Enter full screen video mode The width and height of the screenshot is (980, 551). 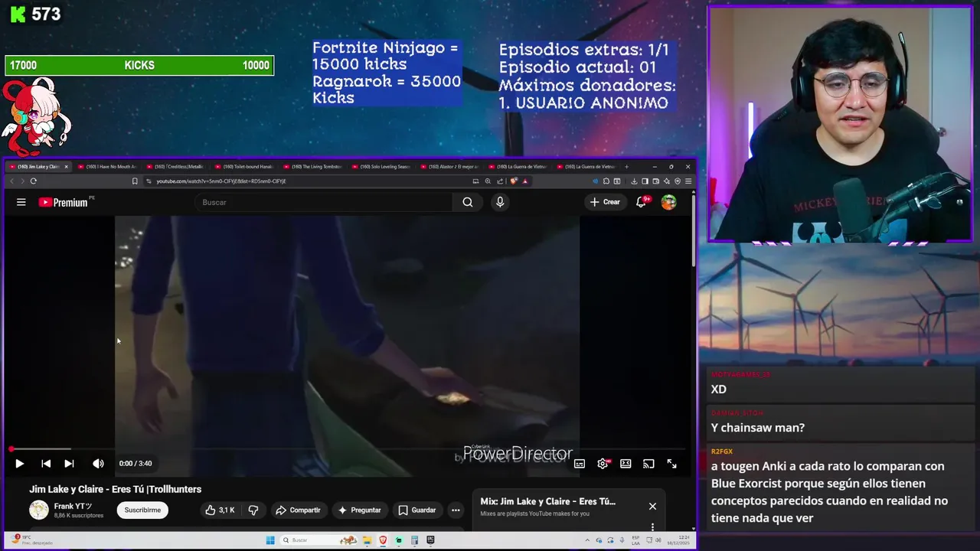point(671,464)
